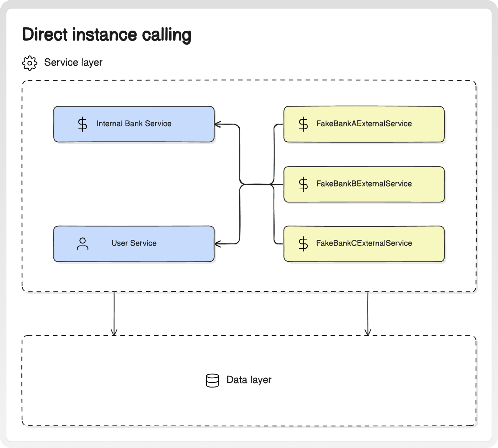The height and width of the screenshot is (448, 498).
Task: Click the Direct instance calling title
Action: tap(107, 35)
